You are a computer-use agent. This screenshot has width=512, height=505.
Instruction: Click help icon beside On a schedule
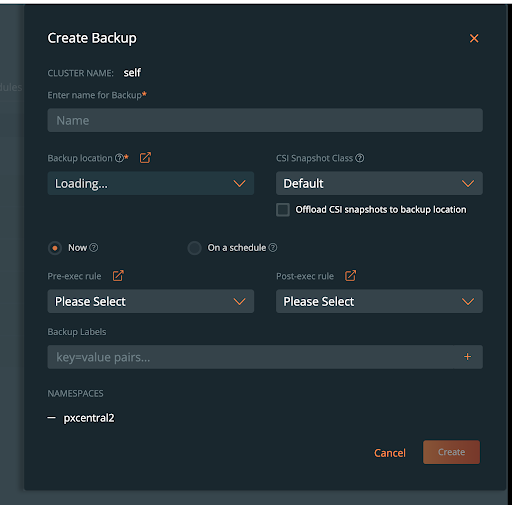[x=273, y=247]
